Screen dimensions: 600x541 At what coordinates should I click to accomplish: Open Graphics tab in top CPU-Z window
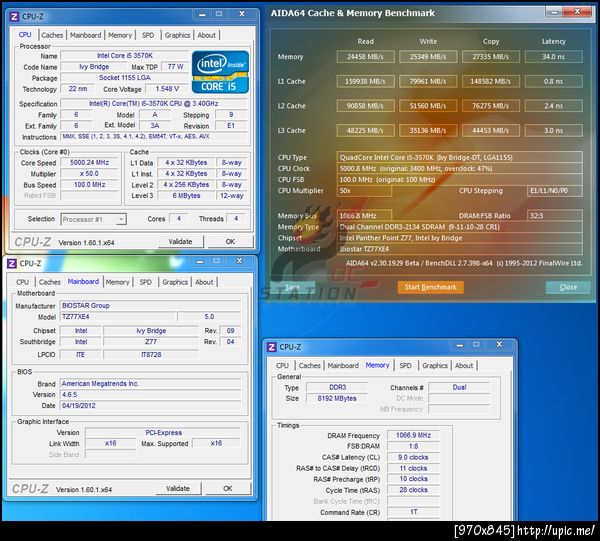tap(177, 35)
